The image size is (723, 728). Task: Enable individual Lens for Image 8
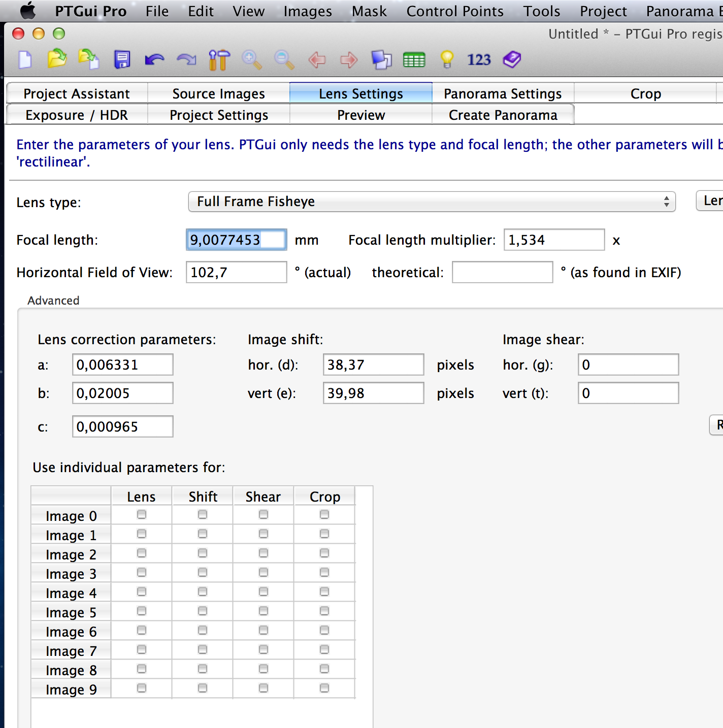pos(142,669)
